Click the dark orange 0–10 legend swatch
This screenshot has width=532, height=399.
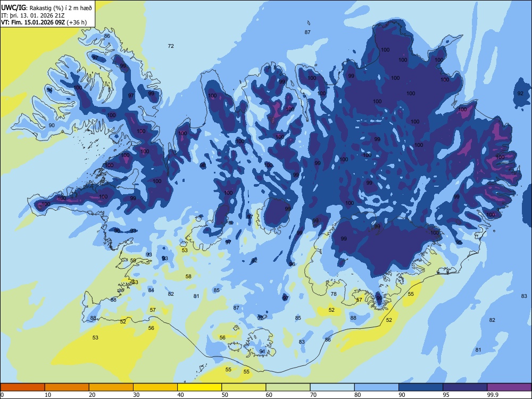[x=22, y=387]
